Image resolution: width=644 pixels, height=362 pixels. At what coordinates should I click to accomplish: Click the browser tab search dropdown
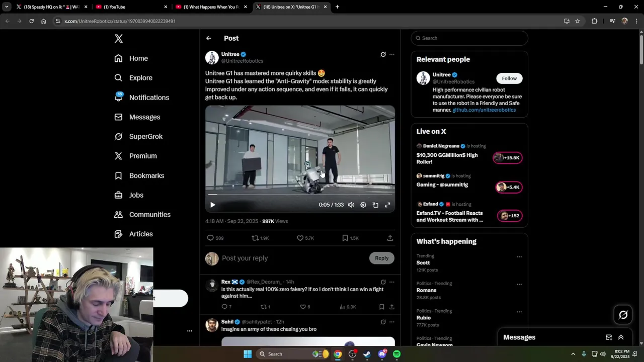click(7, 7)
